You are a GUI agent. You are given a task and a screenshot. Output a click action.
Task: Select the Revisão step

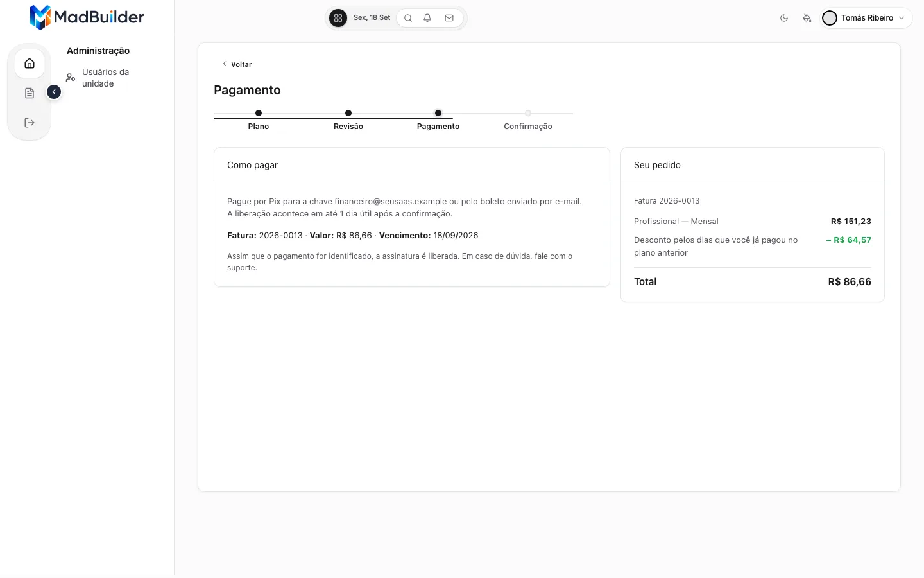click(x=348, y=120)
